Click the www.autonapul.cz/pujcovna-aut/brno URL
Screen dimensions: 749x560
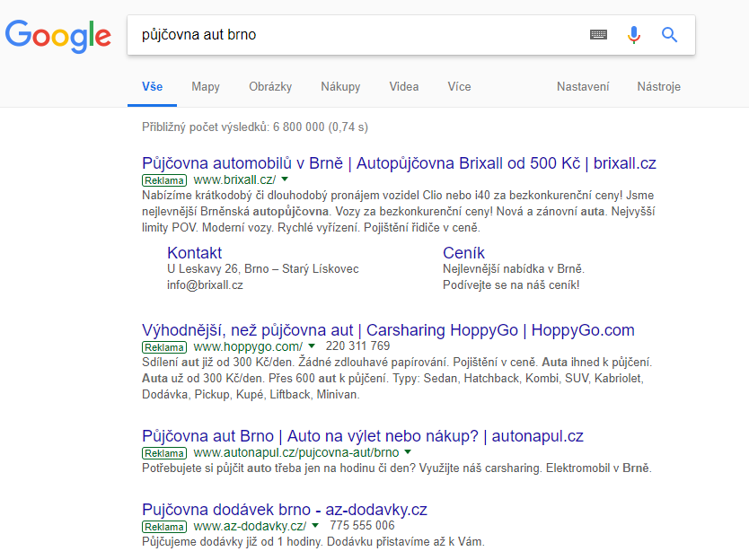pyautogui.click(x=296, y=452)
